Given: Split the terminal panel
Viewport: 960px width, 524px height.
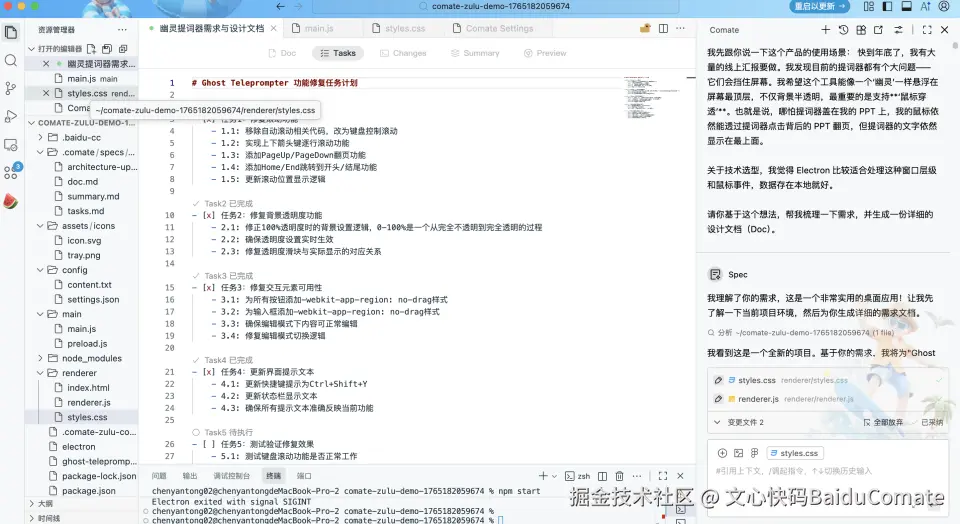Looking at the screenshot, I should coord(602,476).
